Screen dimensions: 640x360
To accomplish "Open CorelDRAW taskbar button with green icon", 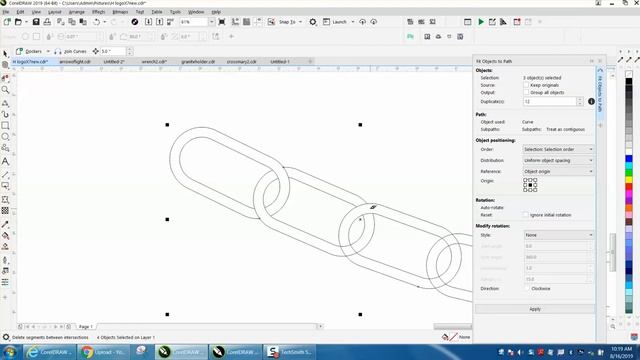I will coord(181,352).
